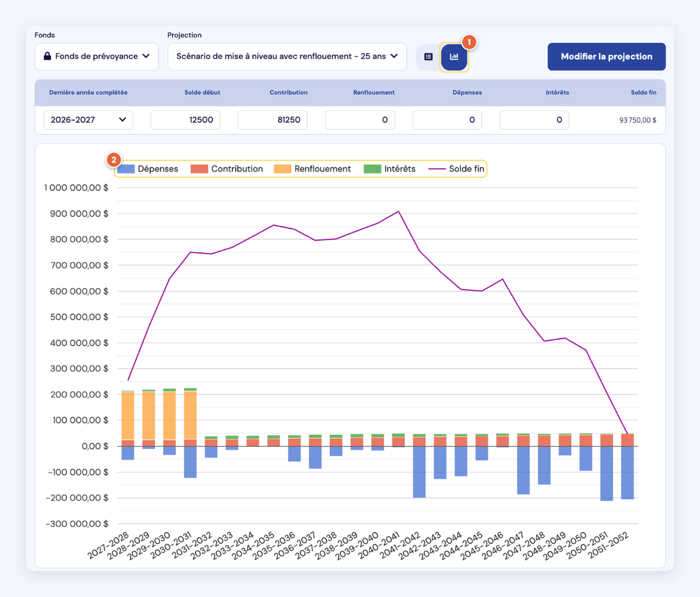Edit the Solde début field
The height and width of the screenshot is (597, 700).
tap(185, 120)
